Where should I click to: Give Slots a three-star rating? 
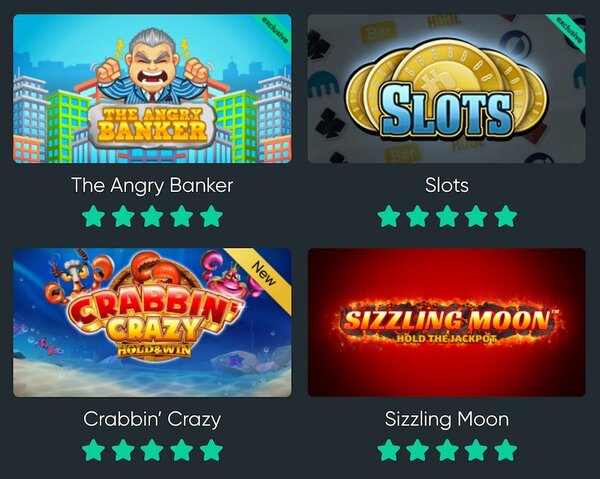click(447, 216)
